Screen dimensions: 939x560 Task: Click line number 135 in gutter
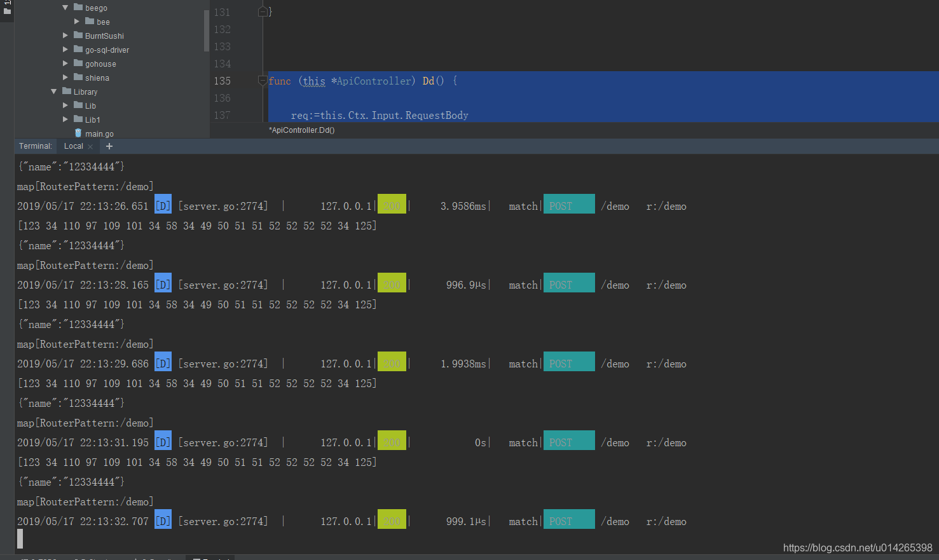[223, 81]
